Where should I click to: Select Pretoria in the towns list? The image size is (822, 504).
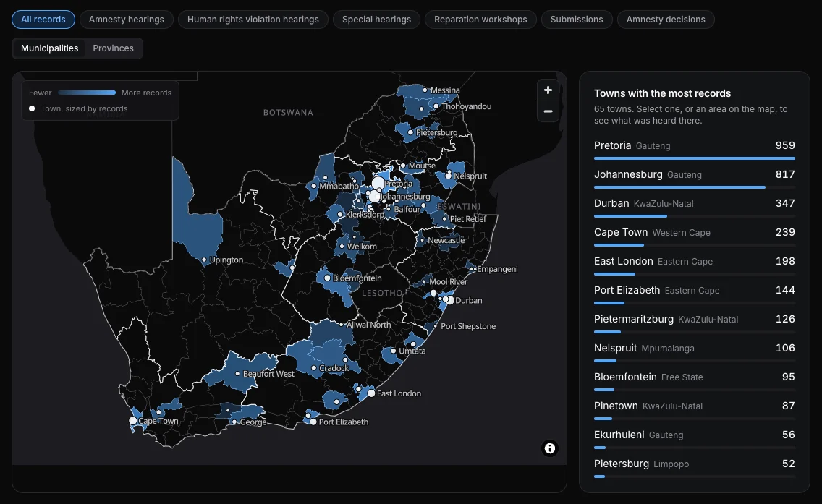click(695, 149)
